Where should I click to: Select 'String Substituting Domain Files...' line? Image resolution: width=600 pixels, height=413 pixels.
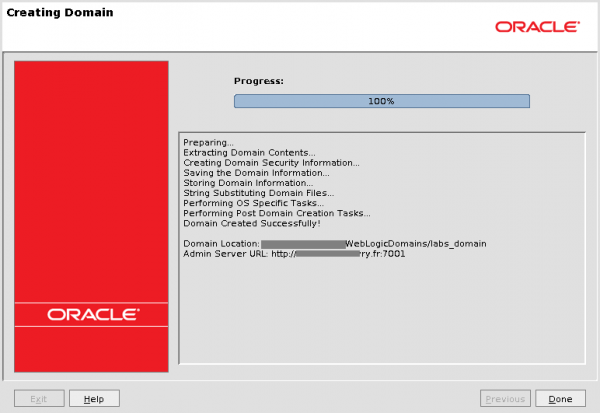(259, 193)
